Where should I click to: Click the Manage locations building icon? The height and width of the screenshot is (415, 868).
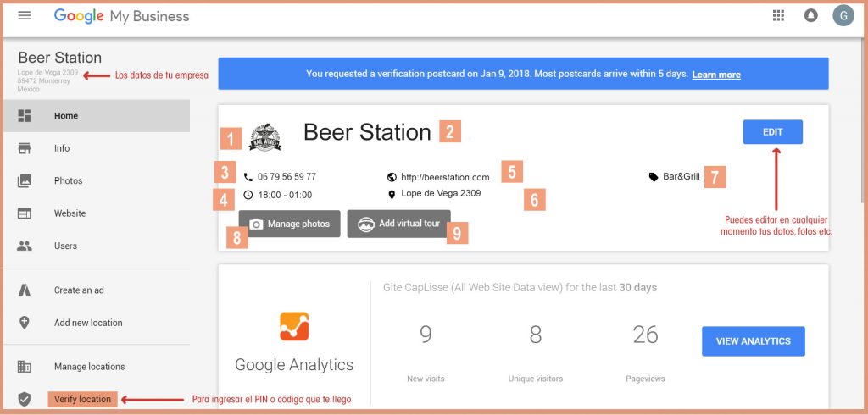tap(25, 367)
